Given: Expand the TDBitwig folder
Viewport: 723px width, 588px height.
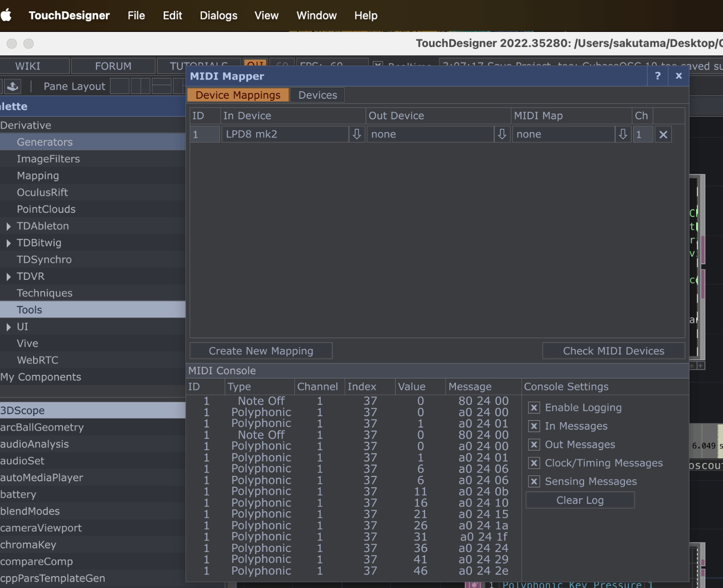Looking at the screenshot, I should [x=8, y=243].
